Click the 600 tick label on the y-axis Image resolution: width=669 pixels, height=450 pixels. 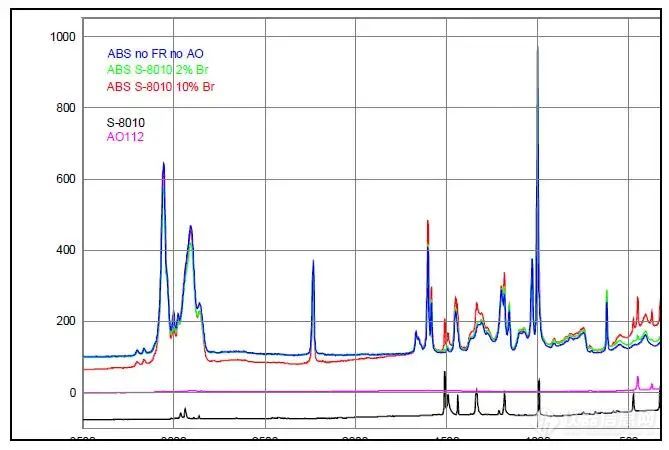click(66, 179)
